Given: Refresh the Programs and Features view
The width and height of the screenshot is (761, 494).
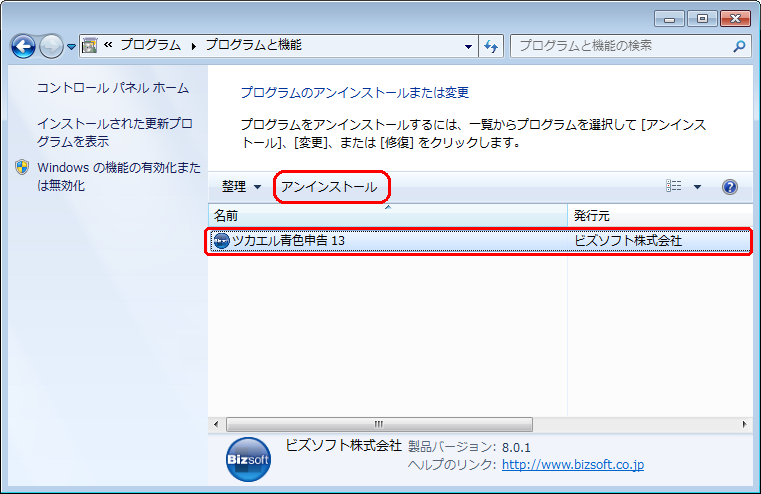Looking at the screenshot, I should tap(491, 47).
